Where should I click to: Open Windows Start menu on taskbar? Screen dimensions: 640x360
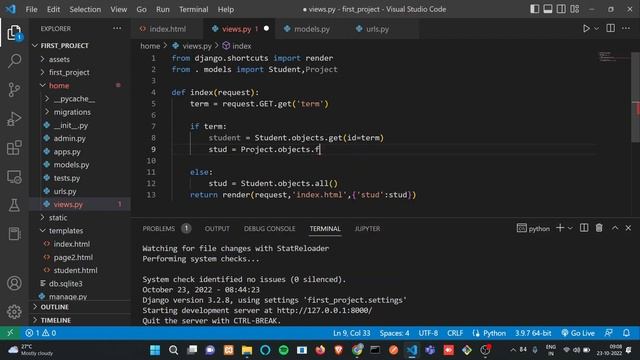coord(155,350)
